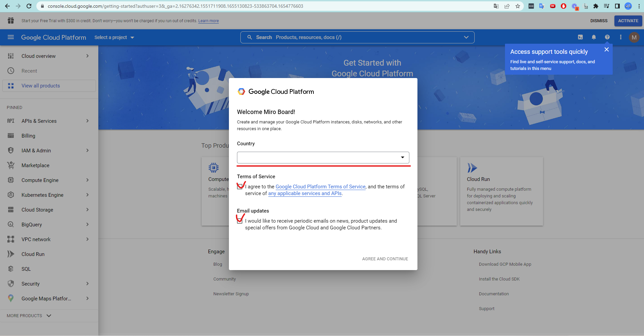Image resolution: width=644 pixels, height=336 pixels.
Task: Click the ACTIVATE free trial button
Action: coord(628,21)
